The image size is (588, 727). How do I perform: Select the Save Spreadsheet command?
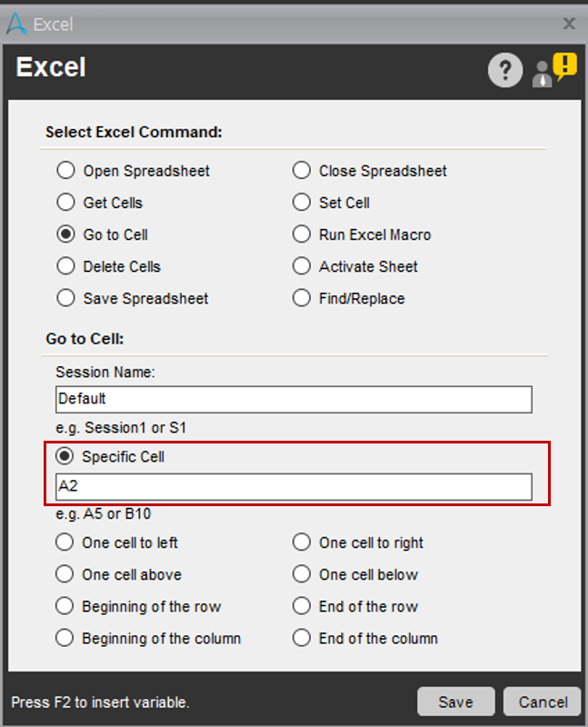tap(65, 298)
